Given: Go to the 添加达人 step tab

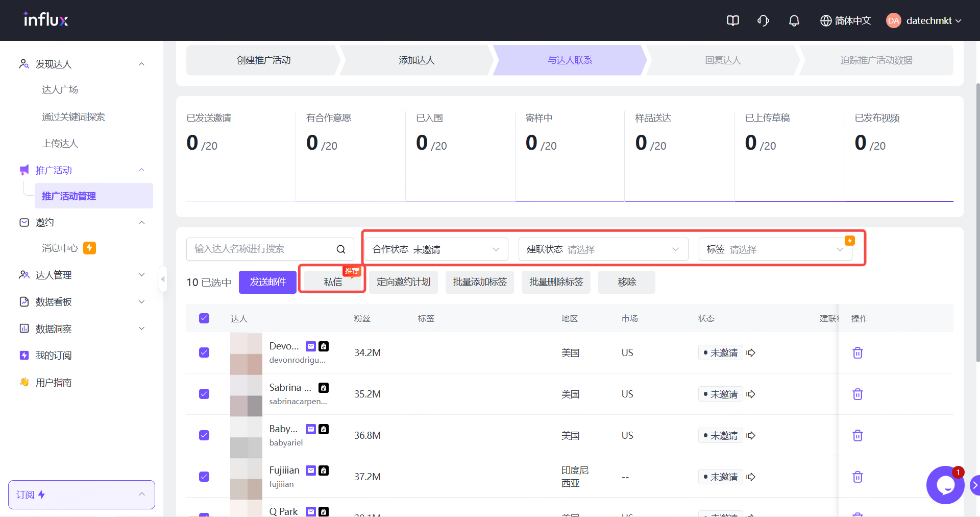Looking at the screenshot, I should tap(416, 60).
